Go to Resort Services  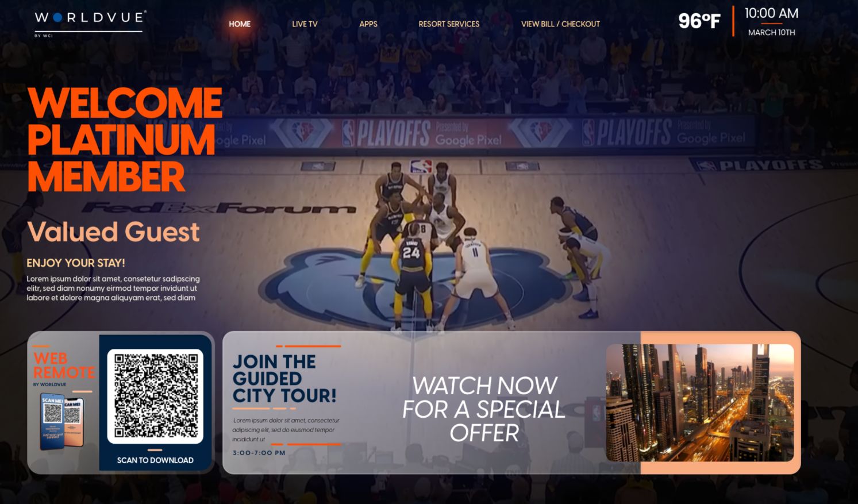coord(449,24)
